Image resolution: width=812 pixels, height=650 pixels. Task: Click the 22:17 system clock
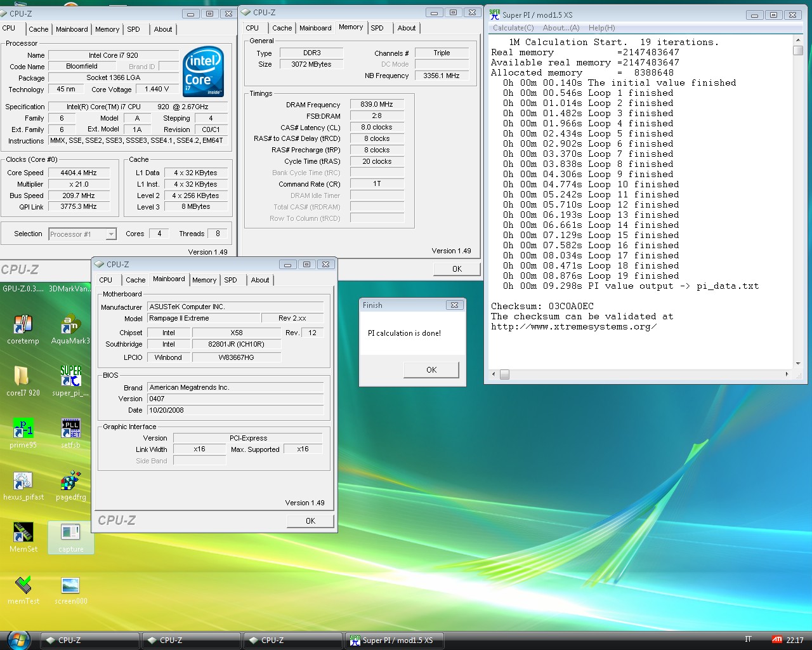(795, 640)
